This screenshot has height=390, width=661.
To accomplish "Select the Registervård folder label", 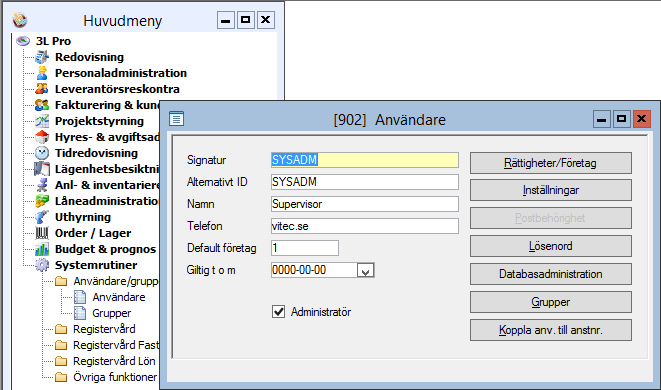I will [104, 329].
